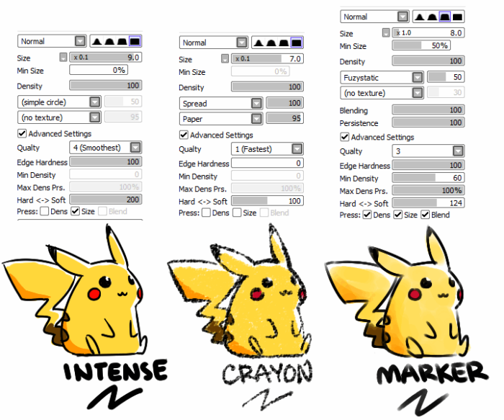This screenshot has height=420, width=504.
Task: Click the size multiplier button in Crayon panel
Action: coord(225,58)
